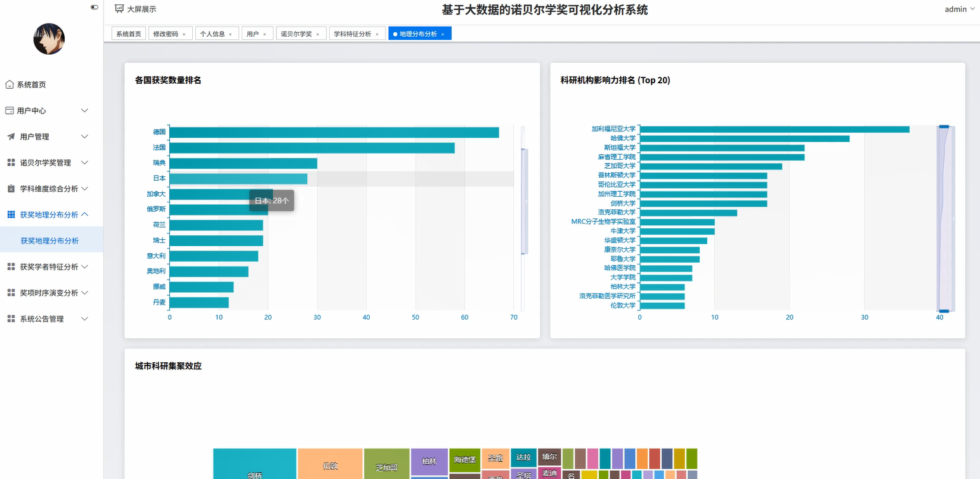
Task: Click the institution chart zoom slider bottom handle
Action: 944,311
